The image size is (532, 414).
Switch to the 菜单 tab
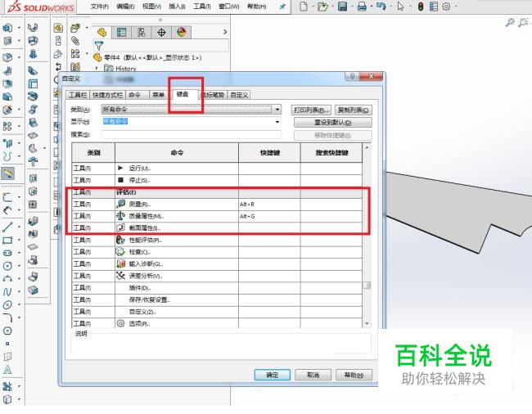pyautogui.click(x=159, y=95)
